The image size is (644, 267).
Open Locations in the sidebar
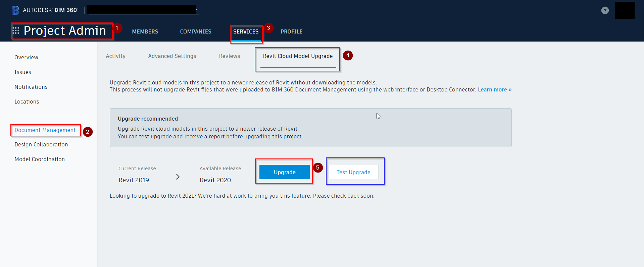(x=27, y=102)
